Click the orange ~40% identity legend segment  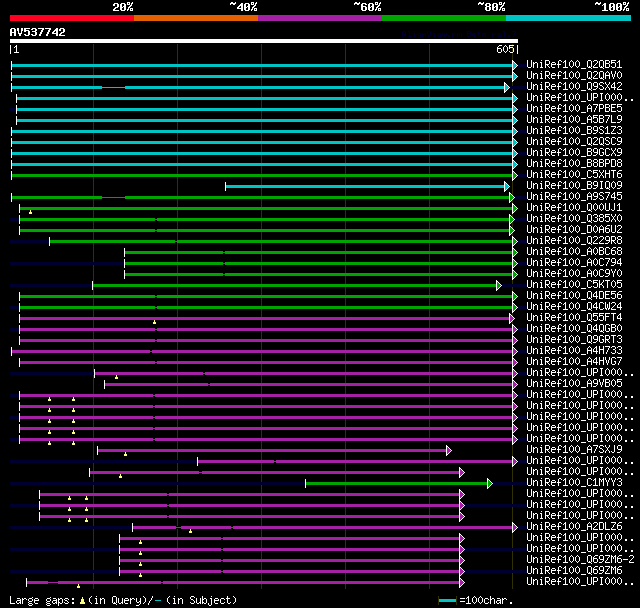(196, 18)
